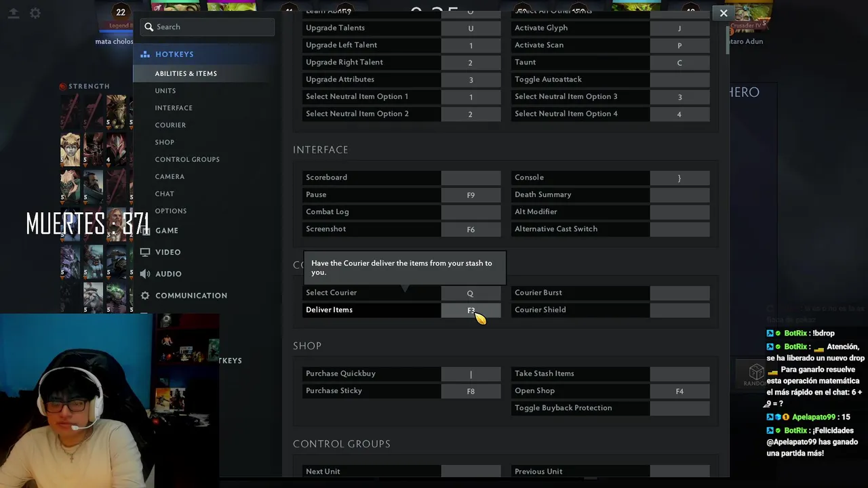Rebind the Upgrade Left Talent key
Viewport: 868px width, 488px height.
click(x=471, y=45)
